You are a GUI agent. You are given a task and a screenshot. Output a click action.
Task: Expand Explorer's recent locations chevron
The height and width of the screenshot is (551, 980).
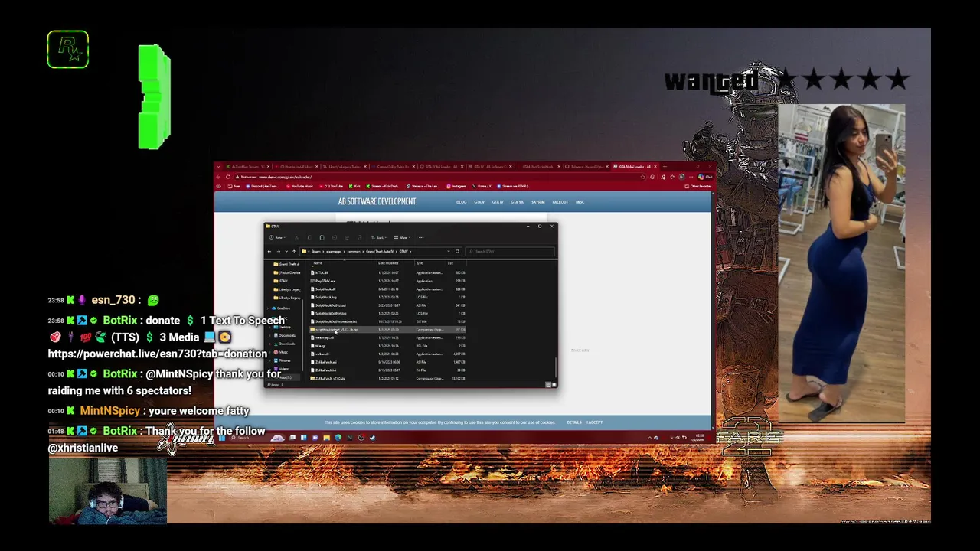coord(286,252)
